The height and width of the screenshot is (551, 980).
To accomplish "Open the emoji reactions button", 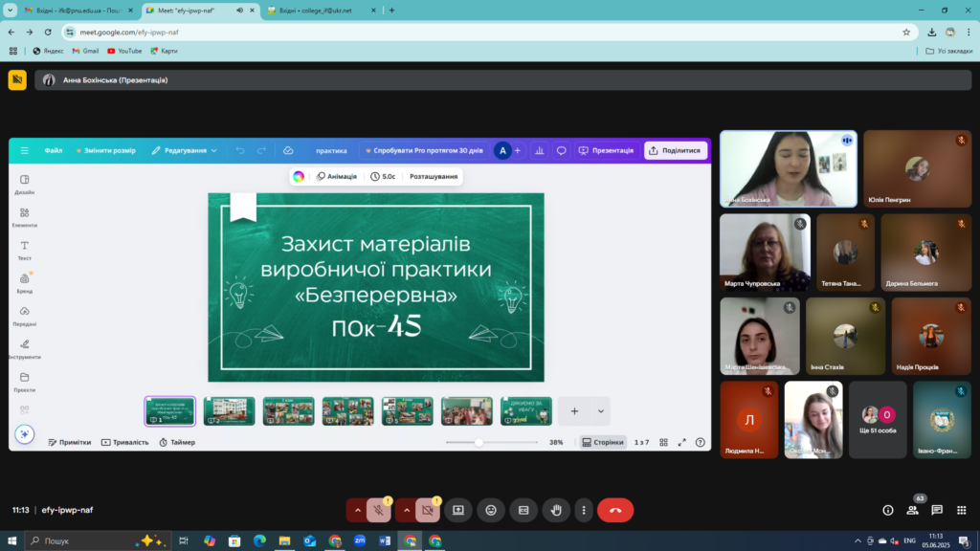I will pos(491,510).
